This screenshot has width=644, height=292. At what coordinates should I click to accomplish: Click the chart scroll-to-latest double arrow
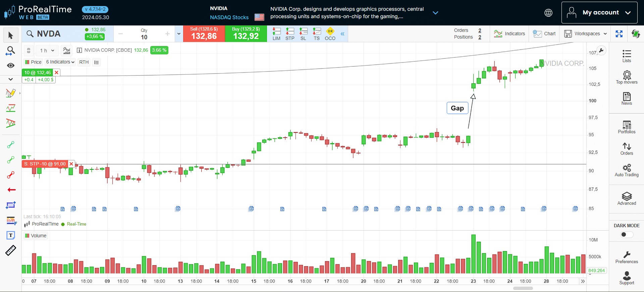pos(583,281)
